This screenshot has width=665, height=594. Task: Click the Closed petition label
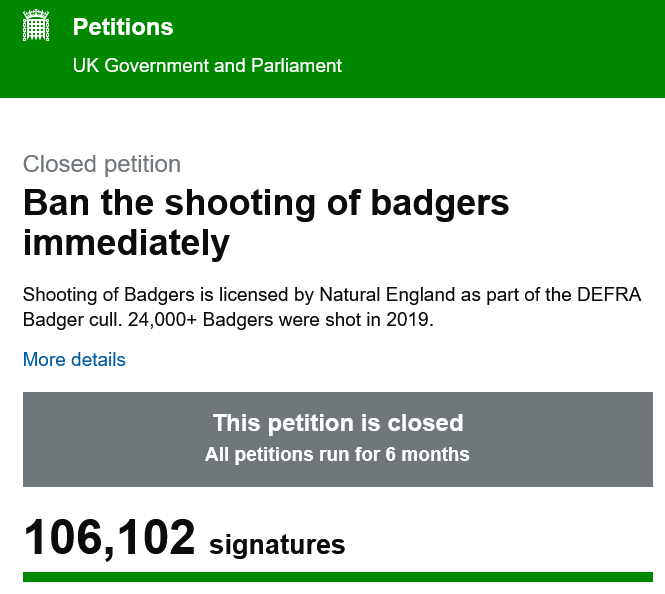tap(102, 164)
